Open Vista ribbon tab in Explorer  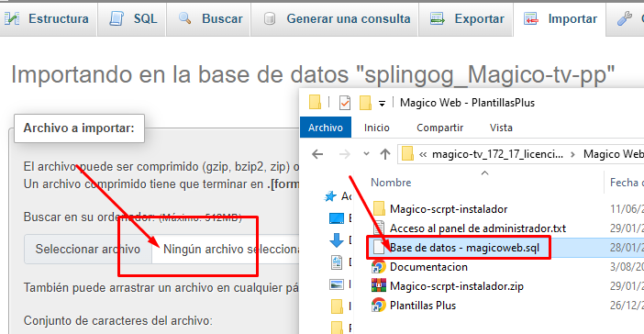coord(501,128)
